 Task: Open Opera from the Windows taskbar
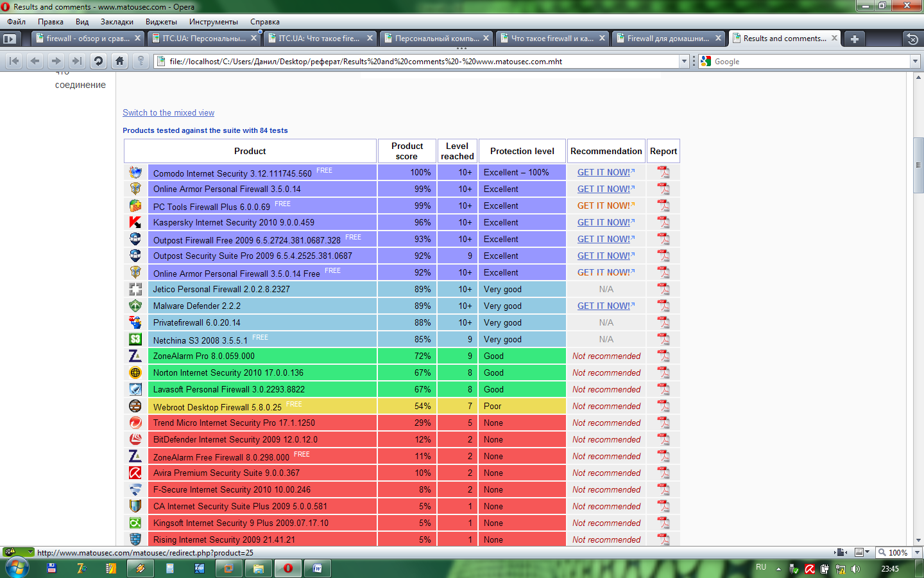click(288, 568)
